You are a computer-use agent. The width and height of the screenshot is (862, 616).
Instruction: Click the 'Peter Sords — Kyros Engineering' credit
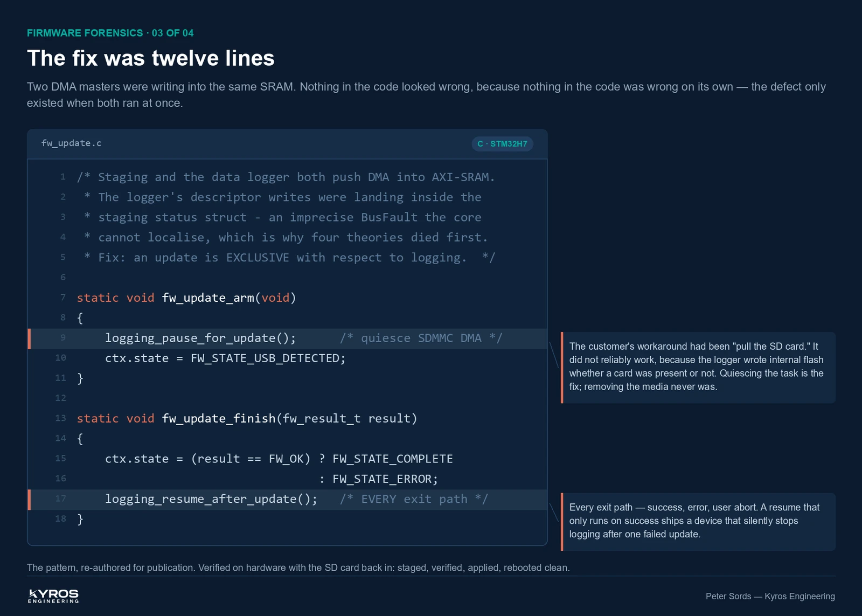click(x=770, y=597)
